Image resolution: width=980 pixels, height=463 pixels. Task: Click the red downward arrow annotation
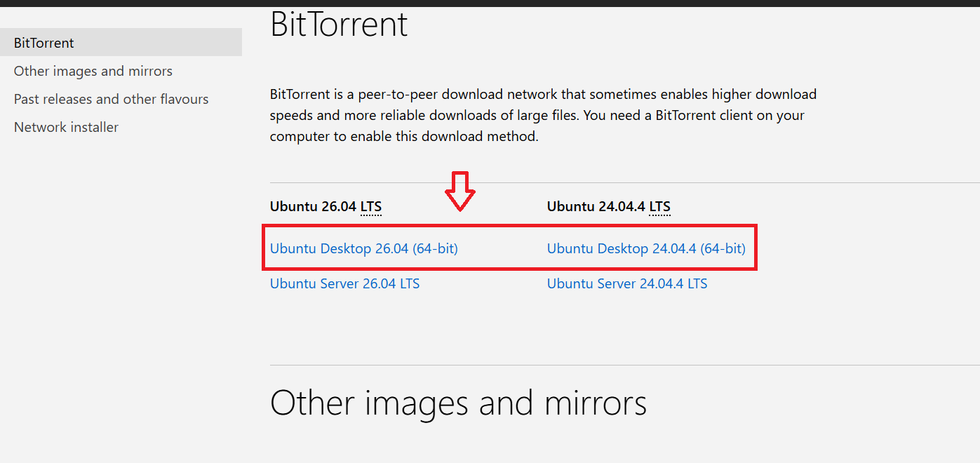point(460,191)
